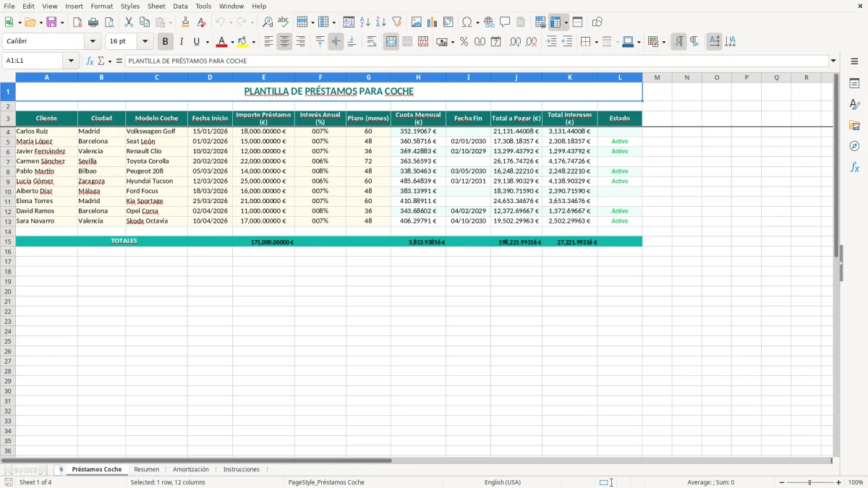Sort descending using Z-A icon
The height and width of the screenshot is (488, 868).
point(381,22)
